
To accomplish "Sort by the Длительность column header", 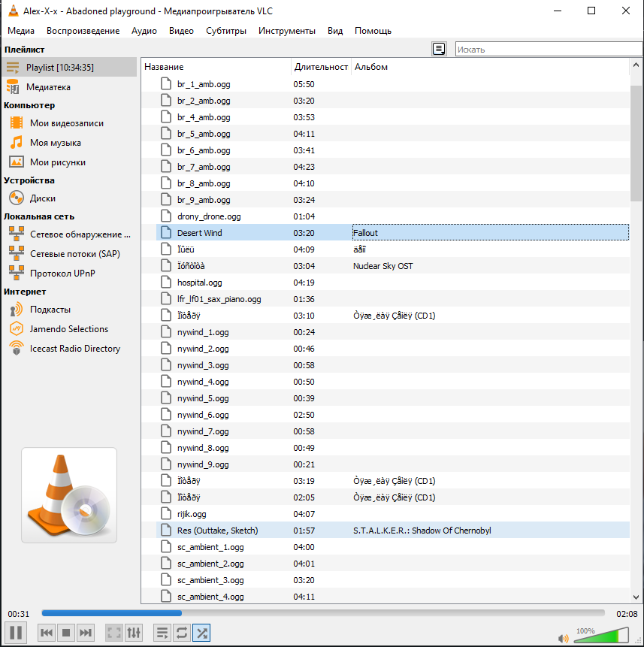I will [x=321, y=67].
